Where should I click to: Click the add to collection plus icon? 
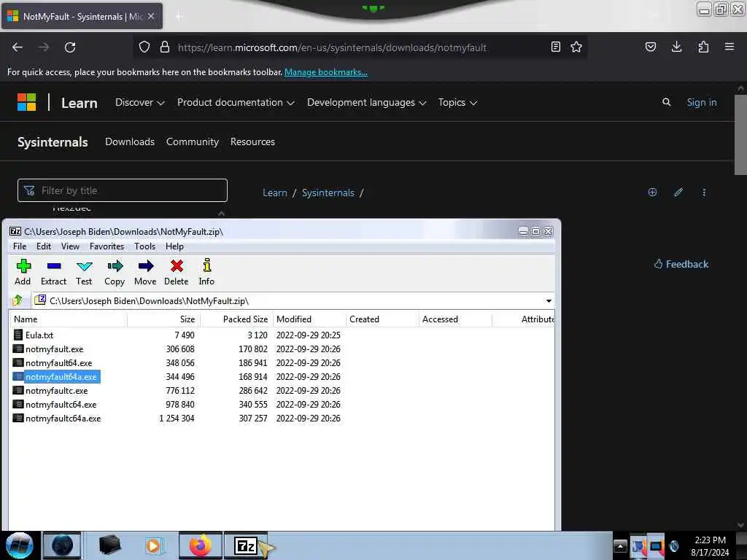(652, 192)
